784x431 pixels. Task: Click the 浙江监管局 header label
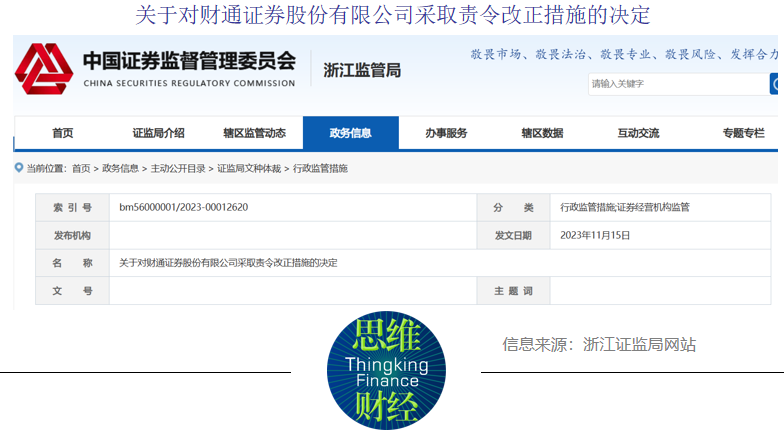tap(362, 70)
